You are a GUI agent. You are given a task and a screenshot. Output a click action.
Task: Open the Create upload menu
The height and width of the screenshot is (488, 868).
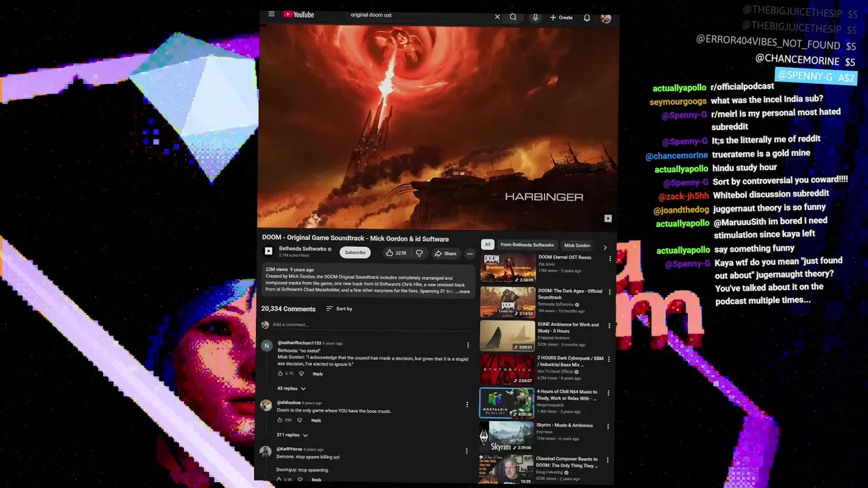[x=561, y=18]
